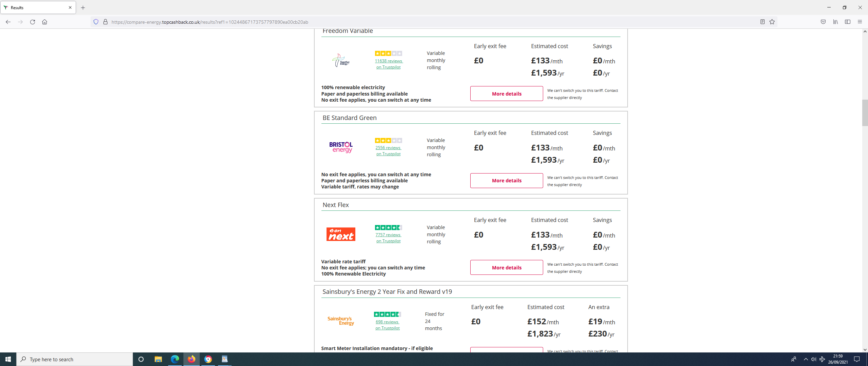868x366 pixels.
Task: Open the volume control
Action: coord(813,359)
